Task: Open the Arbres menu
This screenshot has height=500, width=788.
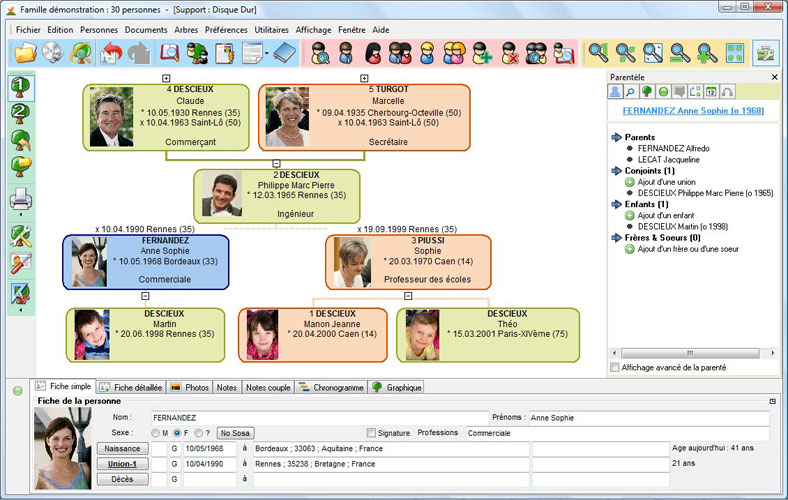Action: (x=186, y=30)
